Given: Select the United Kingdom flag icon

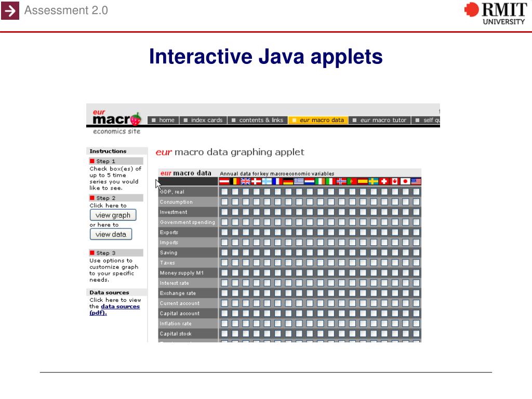Looking at the screenshot, I should click(x=246, y=181).
